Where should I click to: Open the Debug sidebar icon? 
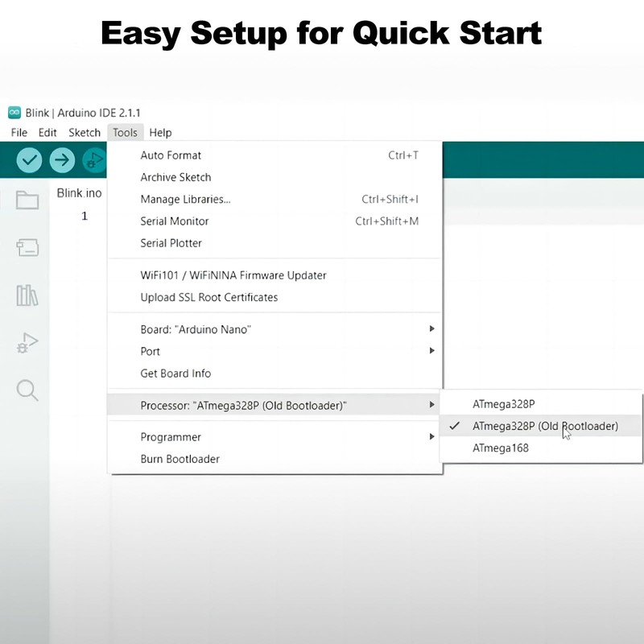27,343
